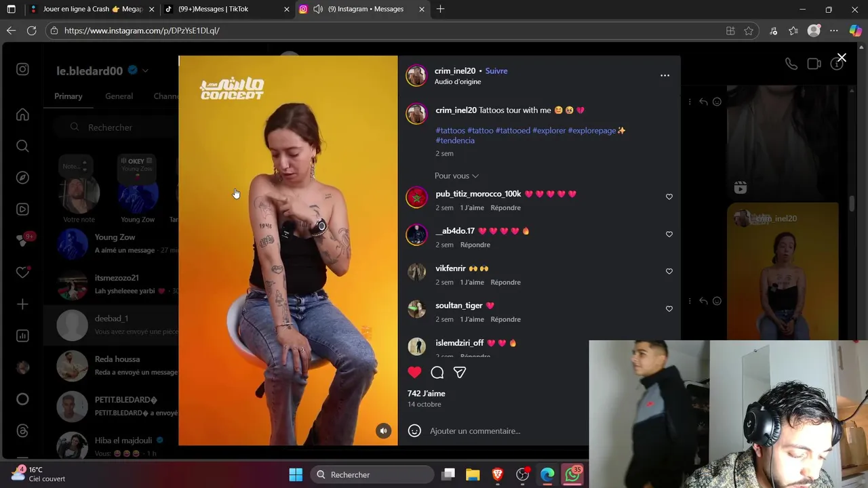The width and height of the screenshot is (868, 488).
Task: Open Search in Instagram sidebar
Action: click(22, 146)
